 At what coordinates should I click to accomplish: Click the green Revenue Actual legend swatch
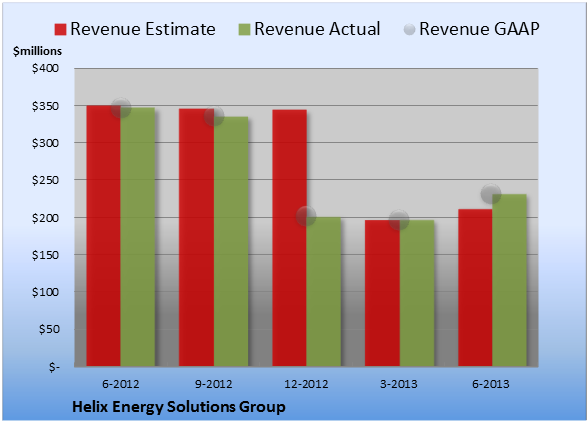[244, 30]
